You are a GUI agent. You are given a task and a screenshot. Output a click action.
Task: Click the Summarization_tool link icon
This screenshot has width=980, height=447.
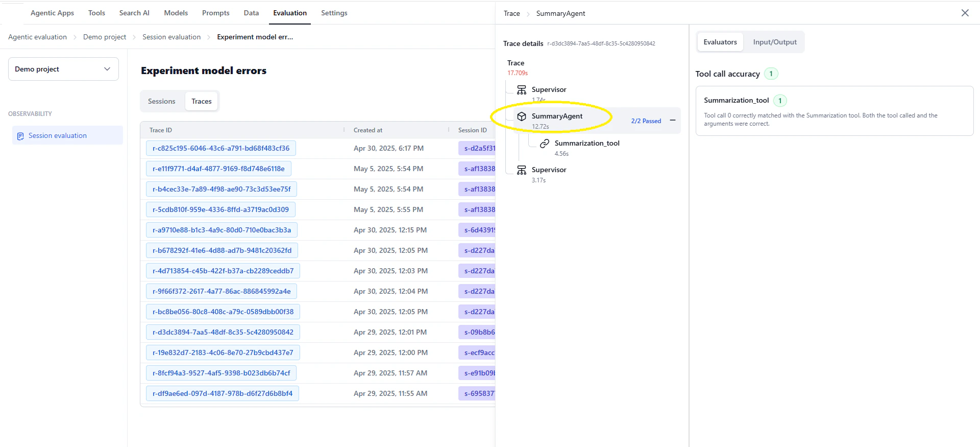tap(545, 144)
